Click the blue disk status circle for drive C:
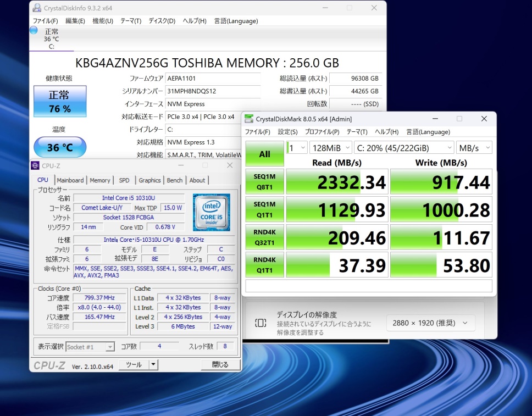The height and width of the screenshot is (416, 532). click(x=34, y=30)
